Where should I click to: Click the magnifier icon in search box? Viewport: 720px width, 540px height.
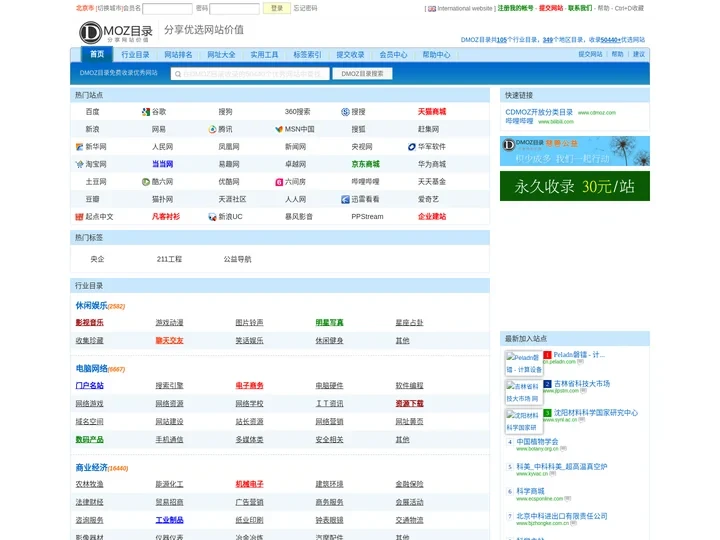[178, 74]
